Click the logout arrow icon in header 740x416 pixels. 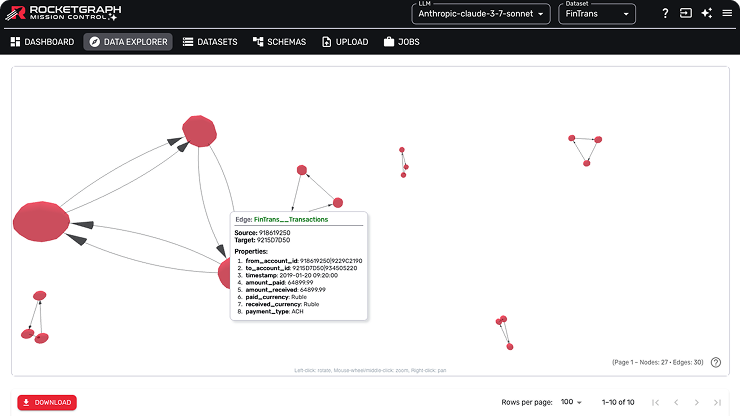tap(686, 13)
